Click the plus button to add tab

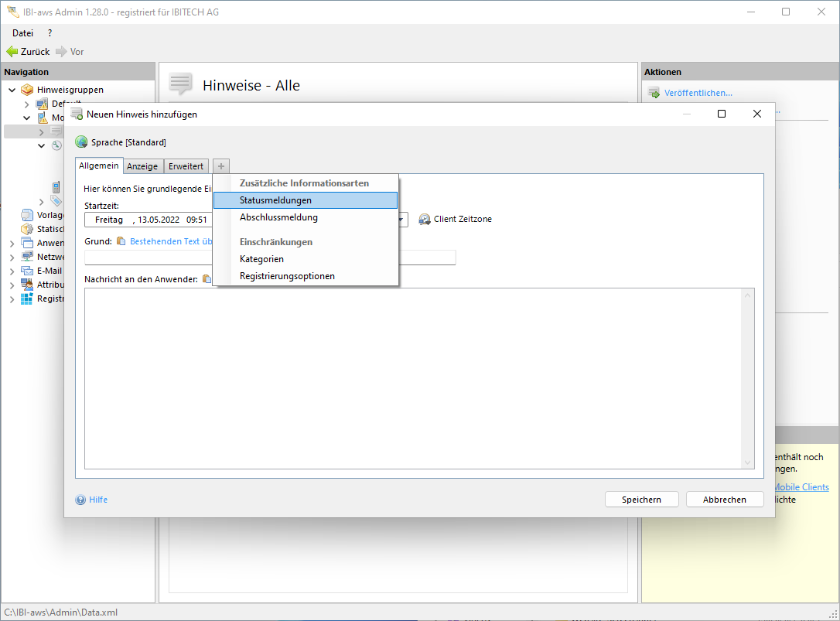coord(221,166)
